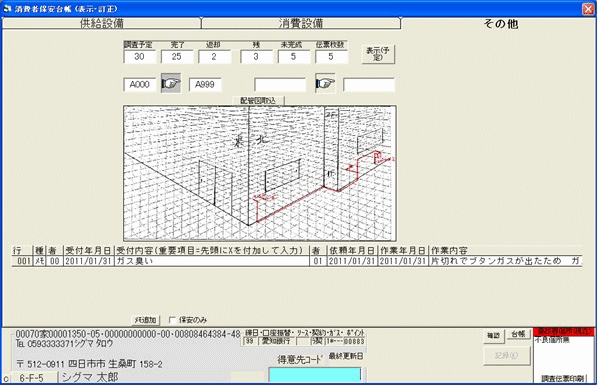Select the その他 tab
Screen dimensions: 598x386
500,24
